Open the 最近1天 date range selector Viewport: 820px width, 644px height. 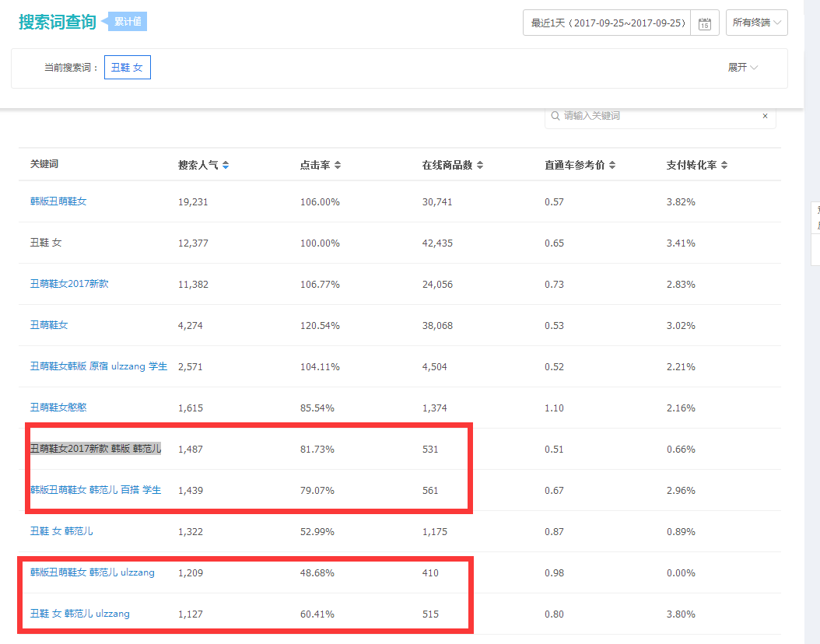click(607, 23)
